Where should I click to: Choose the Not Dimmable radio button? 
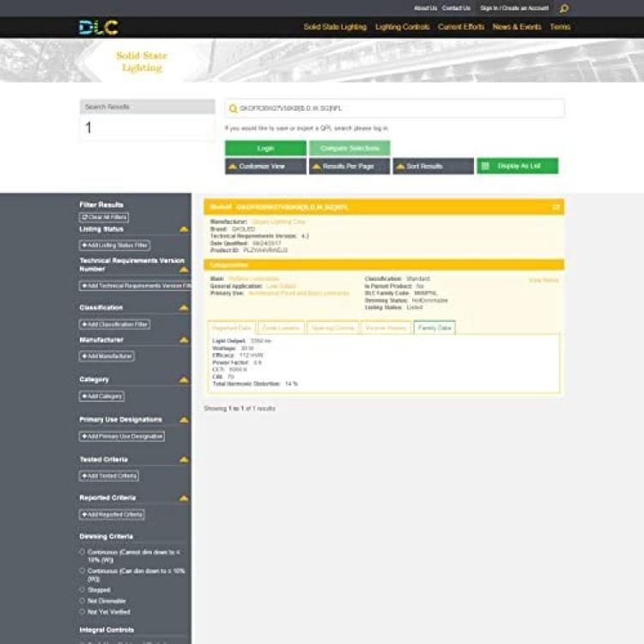tap(82, 601)
